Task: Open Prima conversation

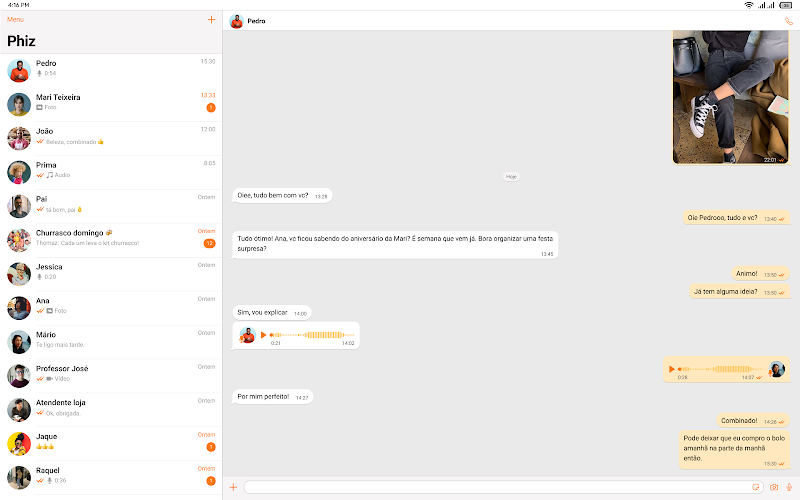Action: [x=111, y=172]
